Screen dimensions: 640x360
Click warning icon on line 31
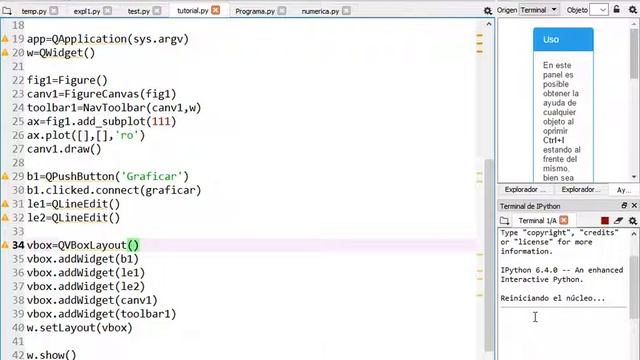[x=5, y=204]
